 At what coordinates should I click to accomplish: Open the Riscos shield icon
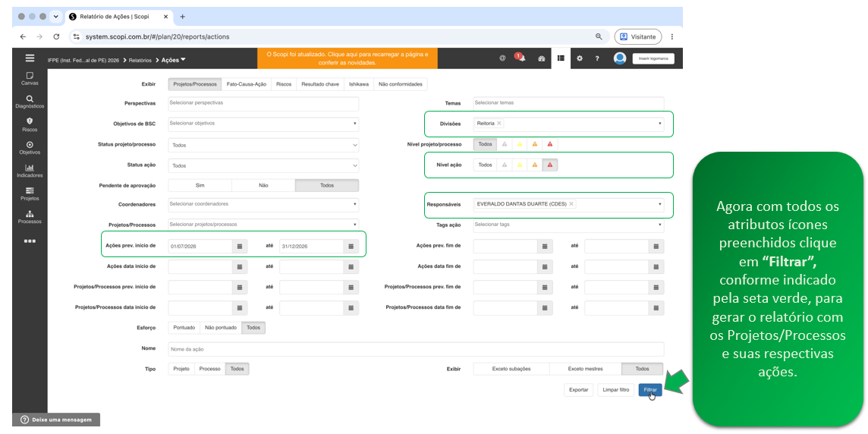(30, 124)
